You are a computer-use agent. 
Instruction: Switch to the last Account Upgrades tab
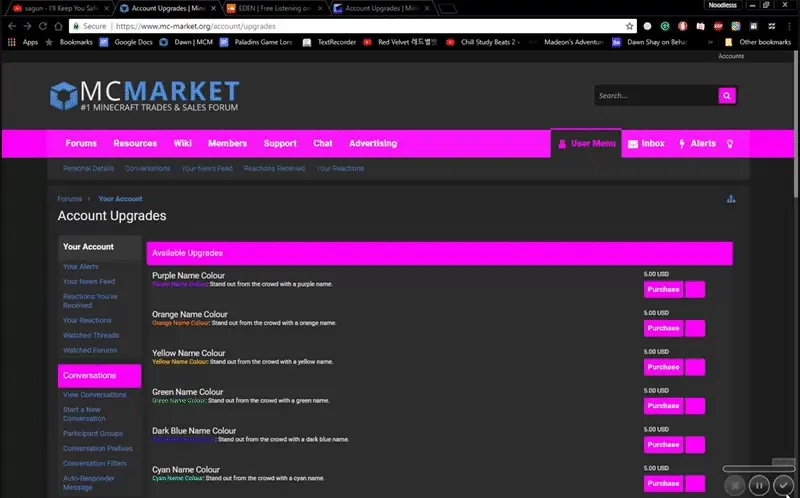click(x=382, y=8)
